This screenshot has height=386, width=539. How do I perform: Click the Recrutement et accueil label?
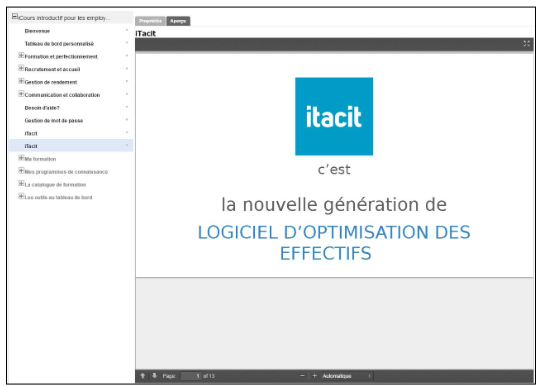pyautogui.click(x=52, y=69)
